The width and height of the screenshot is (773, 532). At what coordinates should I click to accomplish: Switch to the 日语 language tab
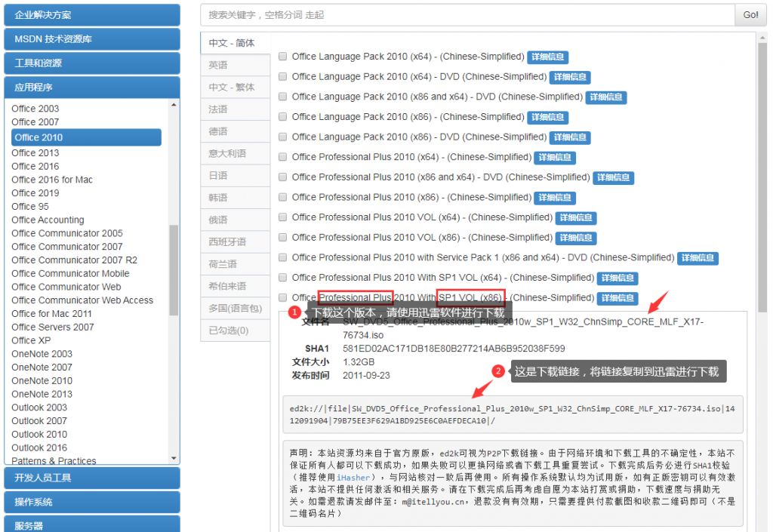[x=236, y=175]
